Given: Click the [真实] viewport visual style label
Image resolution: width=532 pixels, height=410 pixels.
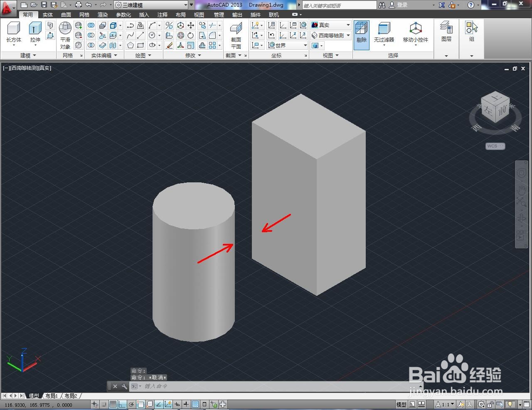Looking at the screenshot, I should (x=44, y=68).
